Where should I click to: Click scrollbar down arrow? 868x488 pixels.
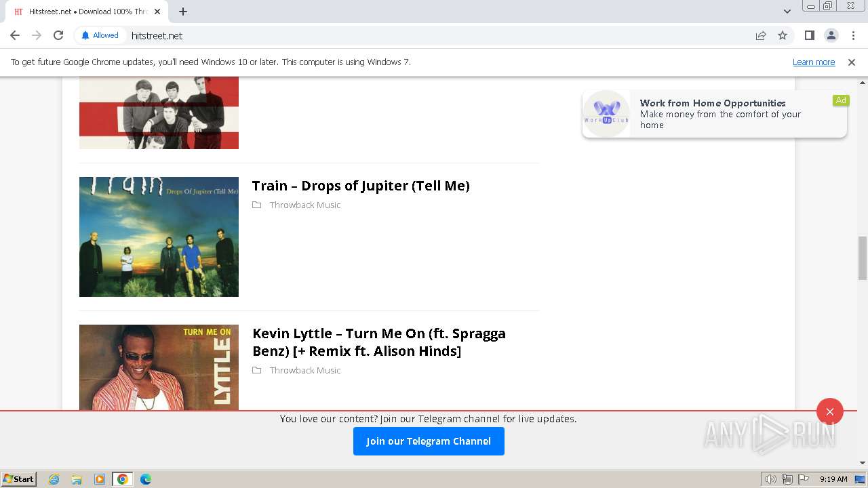(x=863, y=463)
